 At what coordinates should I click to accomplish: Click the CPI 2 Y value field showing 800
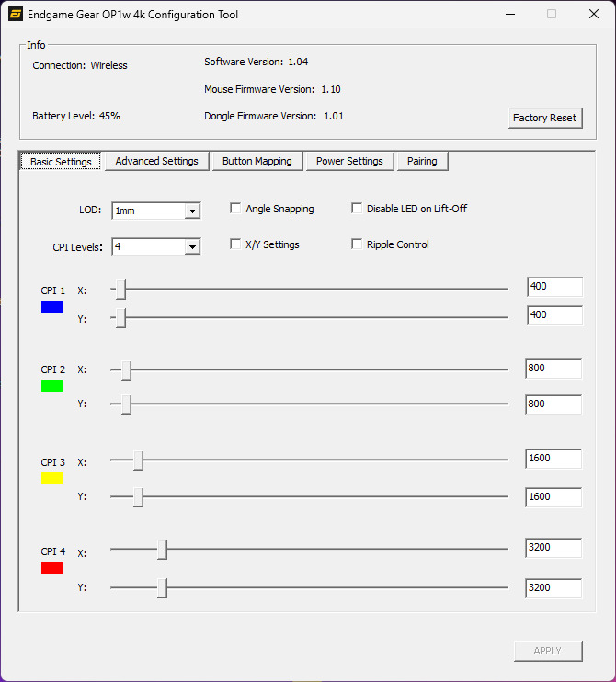[x=553, y=404]
